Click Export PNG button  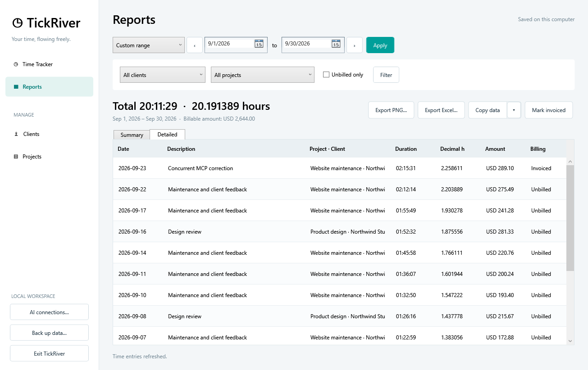(391, 110)
